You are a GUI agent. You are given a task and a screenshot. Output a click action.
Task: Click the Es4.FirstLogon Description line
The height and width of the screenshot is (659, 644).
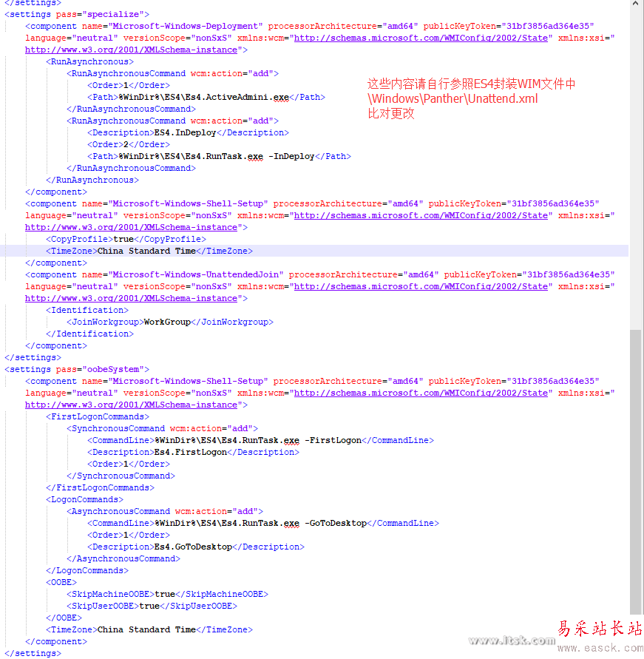pyautogui.click(x=193, y=452)
